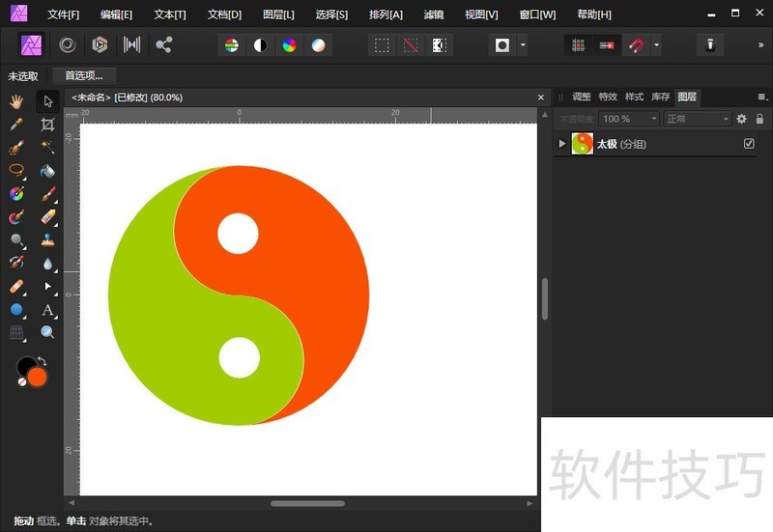Click the orange secondary color swatch

tap(38, 377)
